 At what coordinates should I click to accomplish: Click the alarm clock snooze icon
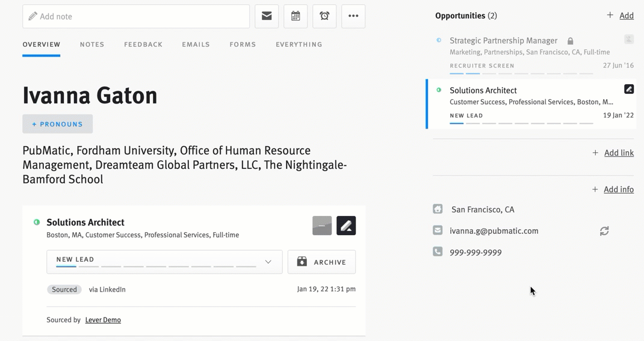(x=324, y=16)
